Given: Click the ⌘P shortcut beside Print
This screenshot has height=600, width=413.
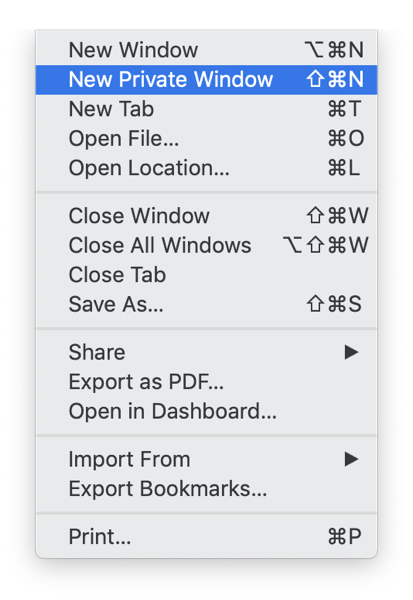Looking at the screenshot, I should (344, 536).
